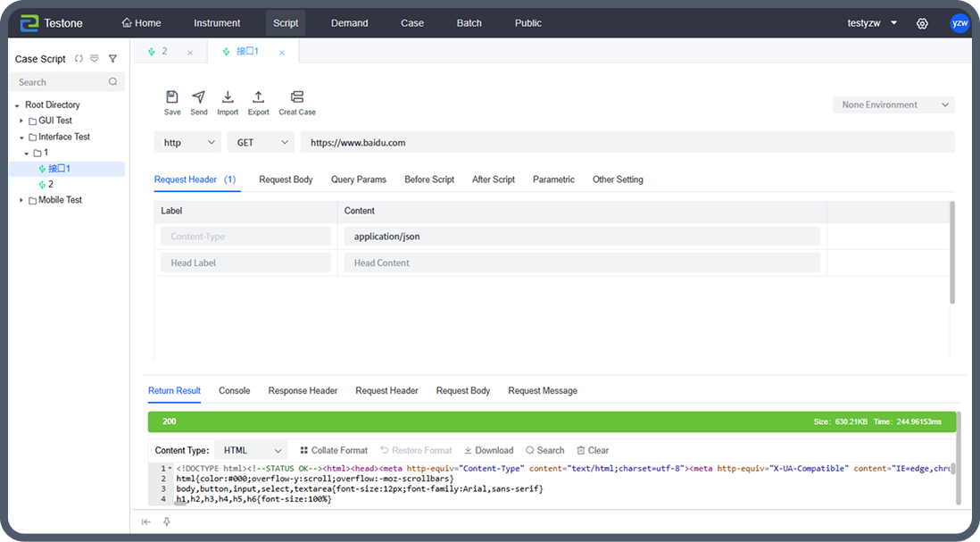
Task: Open the http protocol dropdown
Action: click(187, 143)
